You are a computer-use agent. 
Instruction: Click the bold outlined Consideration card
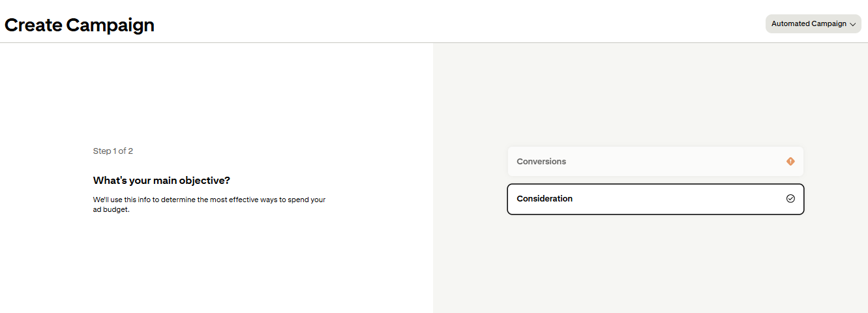pyautogui.click(x=655, y=199)
